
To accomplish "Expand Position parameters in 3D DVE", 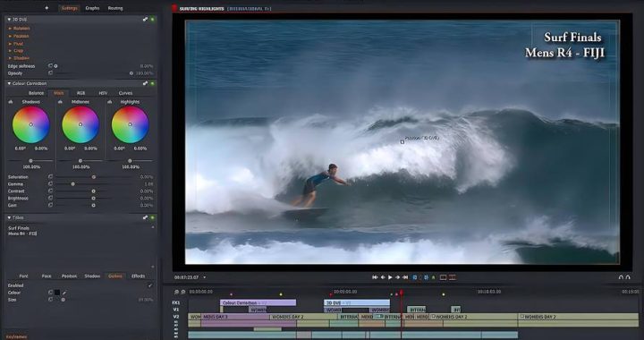I will pyautogui.click(x=10, y=36).
